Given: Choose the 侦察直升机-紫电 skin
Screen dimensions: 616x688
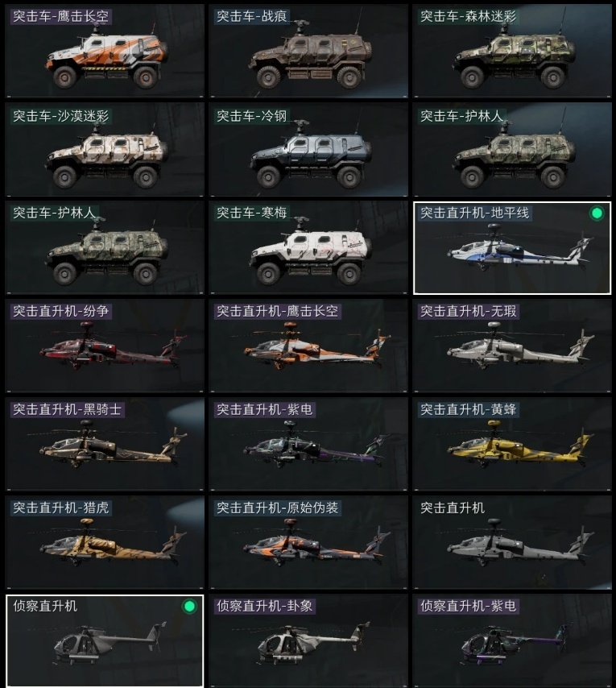Looking at the screenshot, I should click(512, 640).
